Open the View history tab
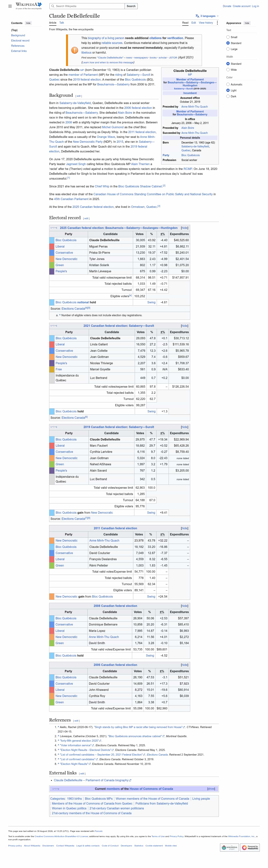268x868 pixels. click(x=206, y=23)
